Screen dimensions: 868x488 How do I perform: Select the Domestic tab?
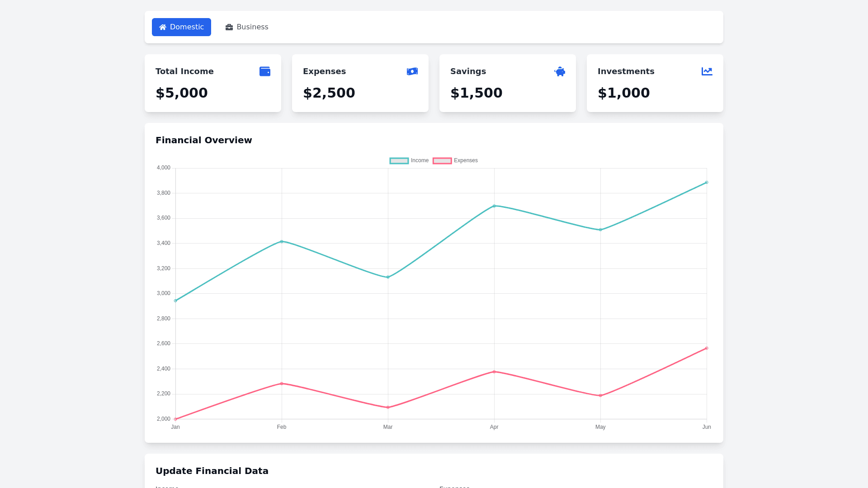pos(181,27)
